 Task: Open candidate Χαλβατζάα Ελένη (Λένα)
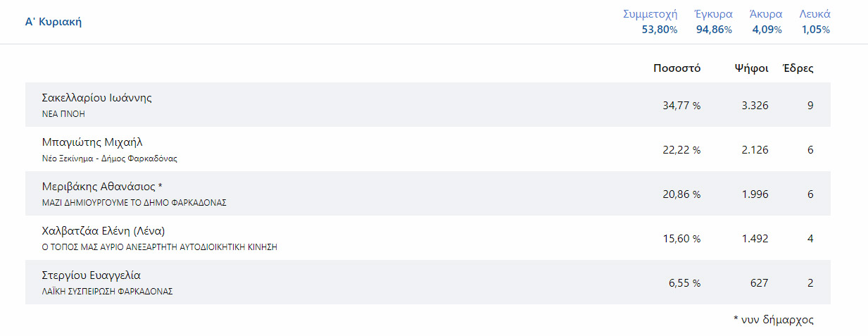[103, 231]
